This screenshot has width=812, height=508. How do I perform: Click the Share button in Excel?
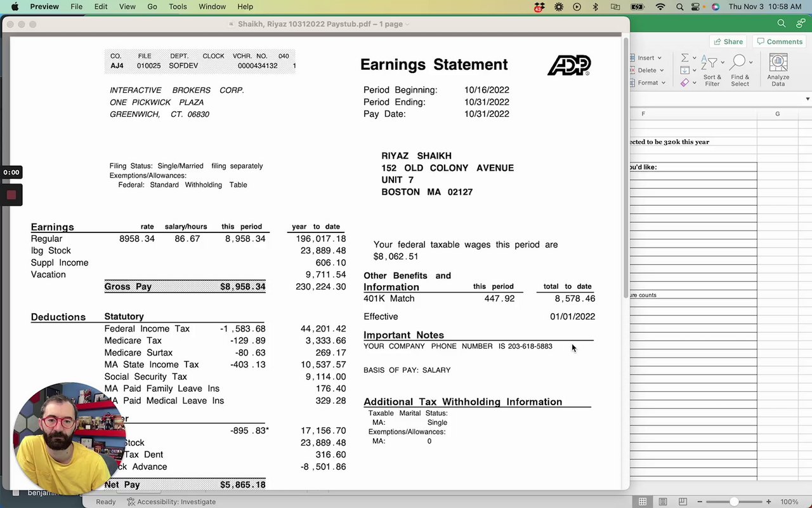(728, 41)
